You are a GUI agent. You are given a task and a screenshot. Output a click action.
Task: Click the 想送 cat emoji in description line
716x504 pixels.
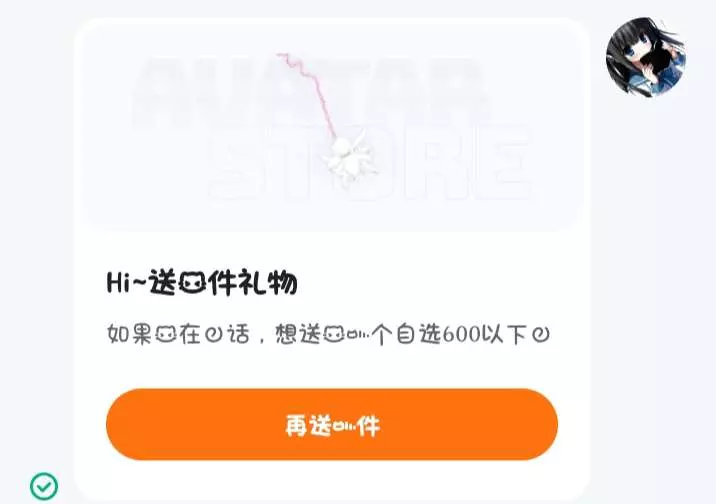pos(333,336)
